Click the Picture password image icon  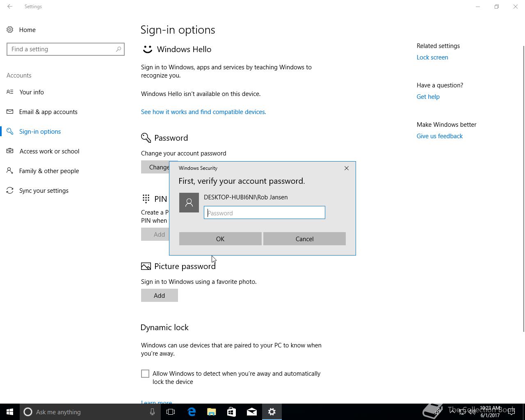146,267
